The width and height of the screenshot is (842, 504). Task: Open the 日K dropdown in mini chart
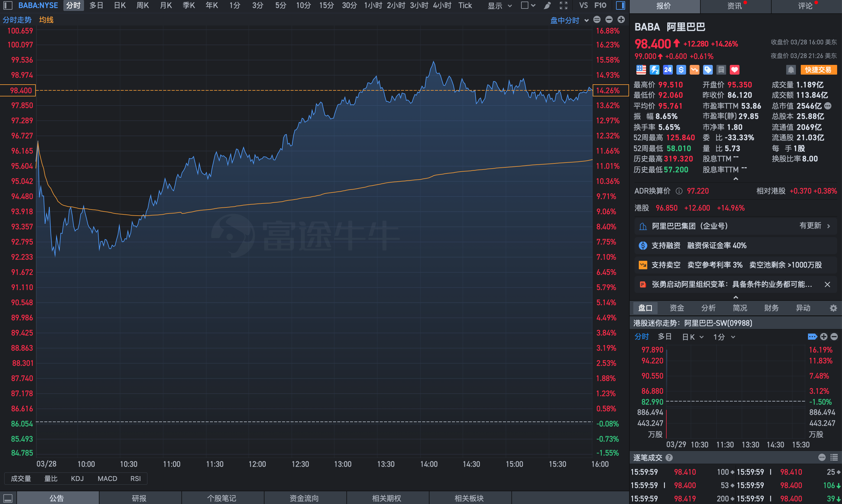tap(692, 337)
